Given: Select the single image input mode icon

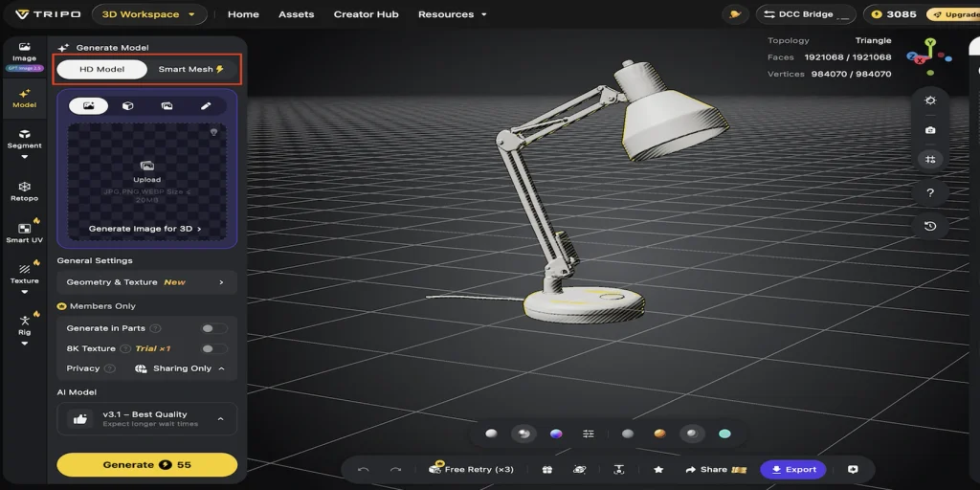Looking at the screenshot, I should coord(88,106).
